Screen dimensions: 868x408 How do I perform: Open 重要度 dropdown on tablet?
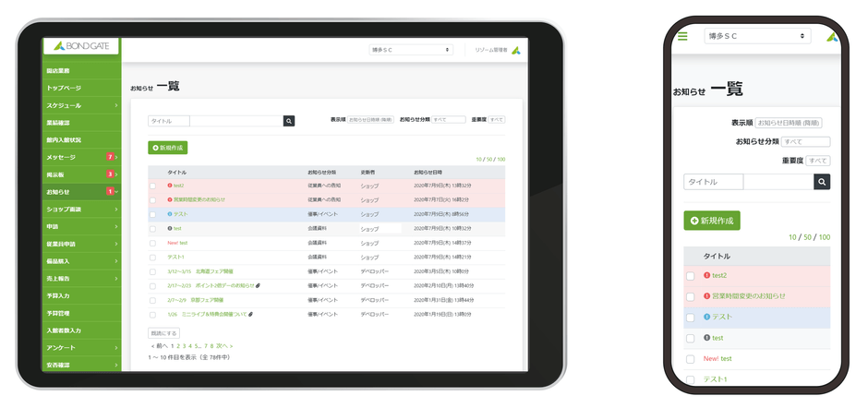point(496,120)
